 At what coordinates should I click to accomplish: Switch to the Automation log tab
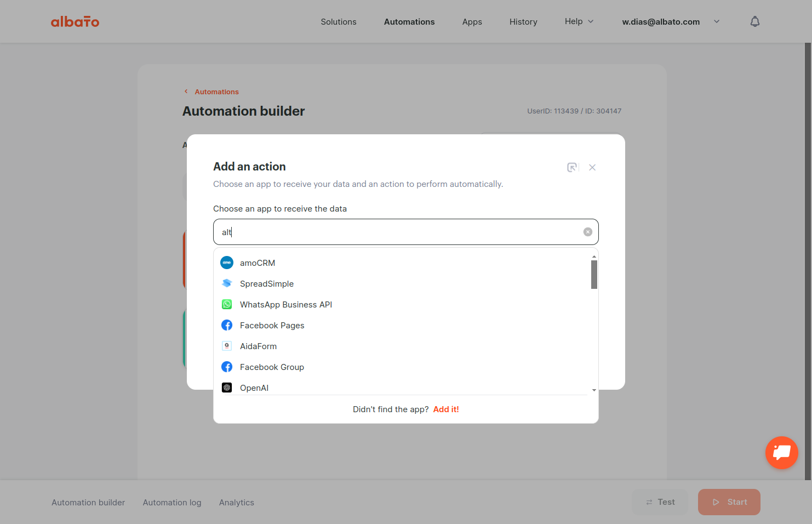(x=172, y=503)
